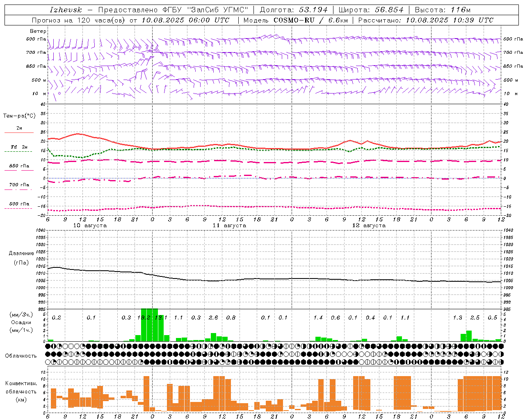Click the 'Ветер' wind panel label
Screen dimensions: 525x420
click(x=38, y=31)
